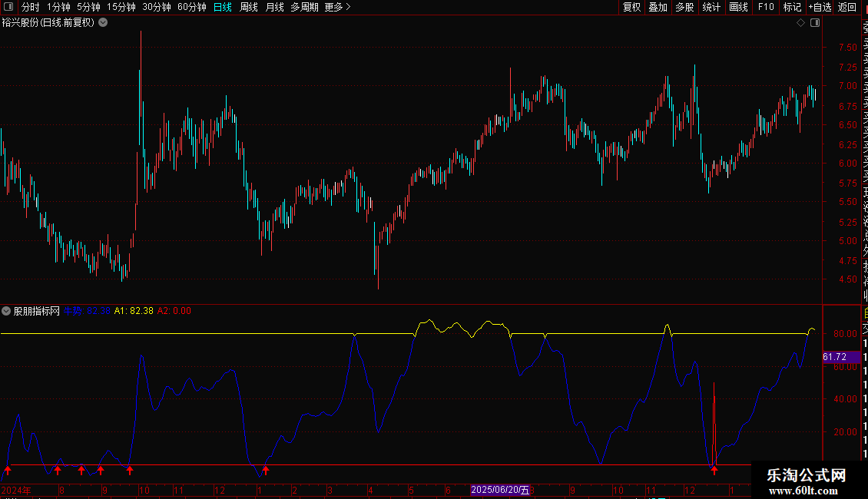
Task: Select the 60分钟 period
Action: tap(191, 7)
